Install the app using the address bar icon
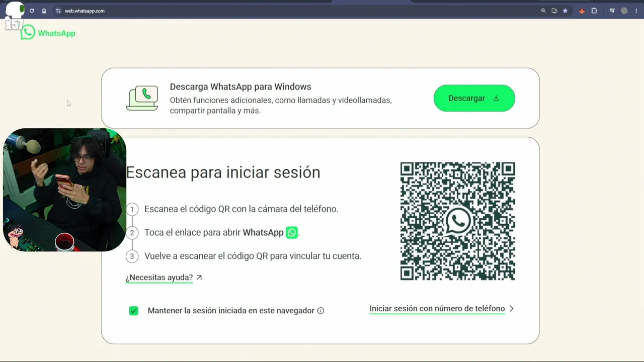This screenshot has width=644, height=362. tap(554, 11)
